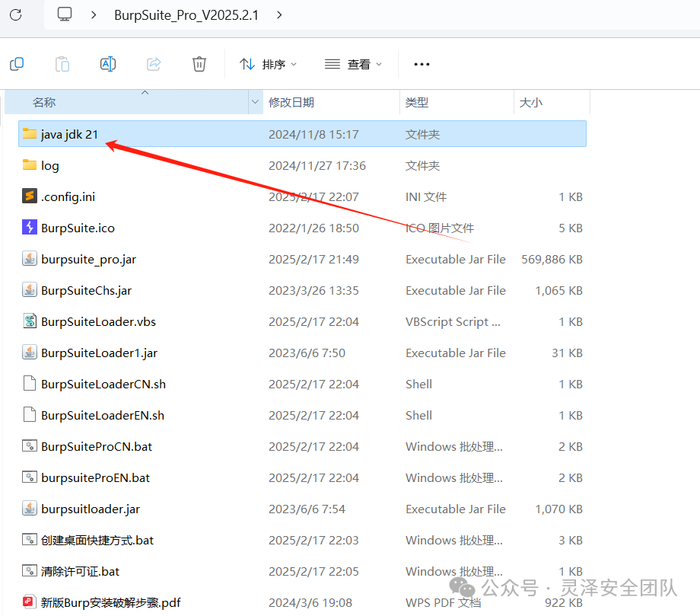Click the Rename toolbar icon

[108, 64]
